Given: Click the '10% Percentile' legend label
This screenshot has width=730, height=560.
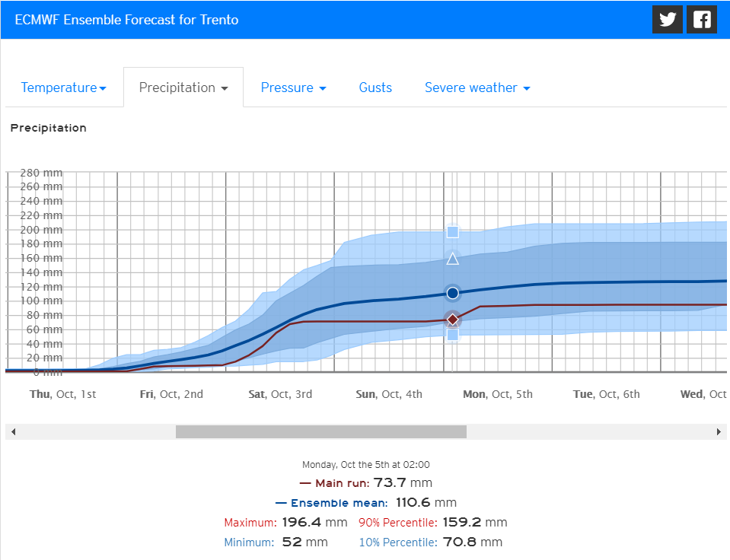Looking at the screenshot, I should pos(398,542).
